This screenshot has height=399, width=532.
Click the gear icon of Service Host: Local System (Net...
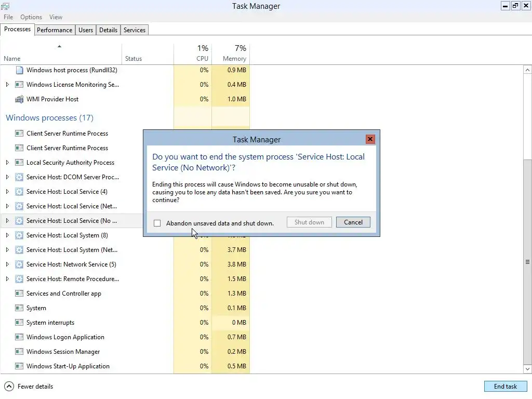(19, 250)
